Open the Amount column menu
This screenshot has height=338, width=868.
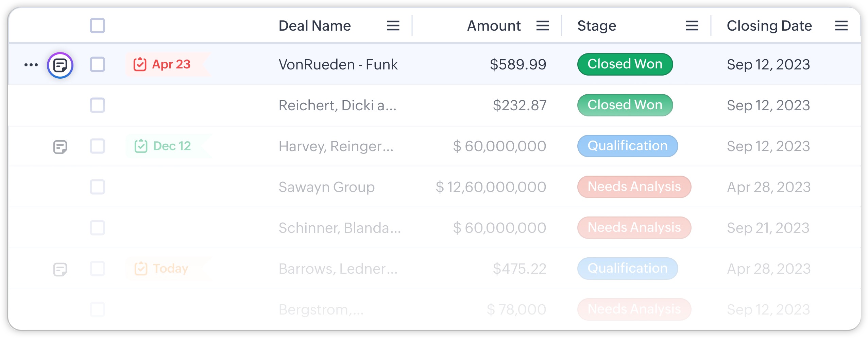coord(542,26)
